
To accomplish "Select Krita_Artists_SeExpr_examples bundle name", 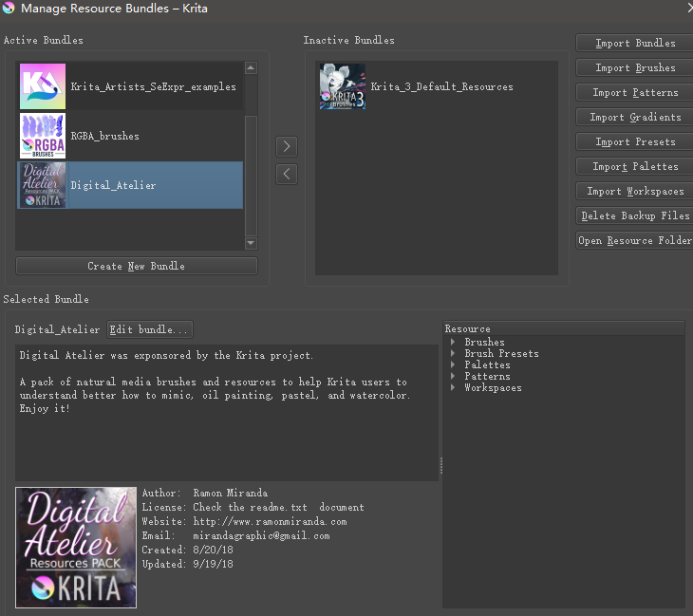I will pyautogui.click(x=153, y=86).
